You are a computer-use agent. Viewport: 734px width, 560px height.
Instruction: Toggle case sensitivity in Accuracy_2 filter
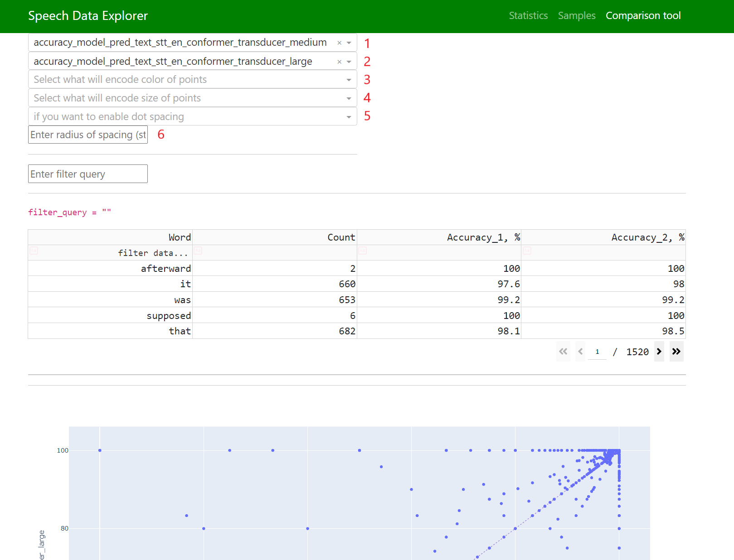pos(527,251)
